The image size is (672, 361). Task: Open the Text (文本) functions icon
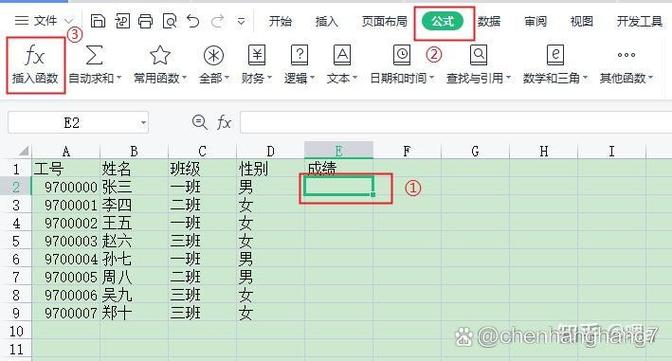point(342,55)
